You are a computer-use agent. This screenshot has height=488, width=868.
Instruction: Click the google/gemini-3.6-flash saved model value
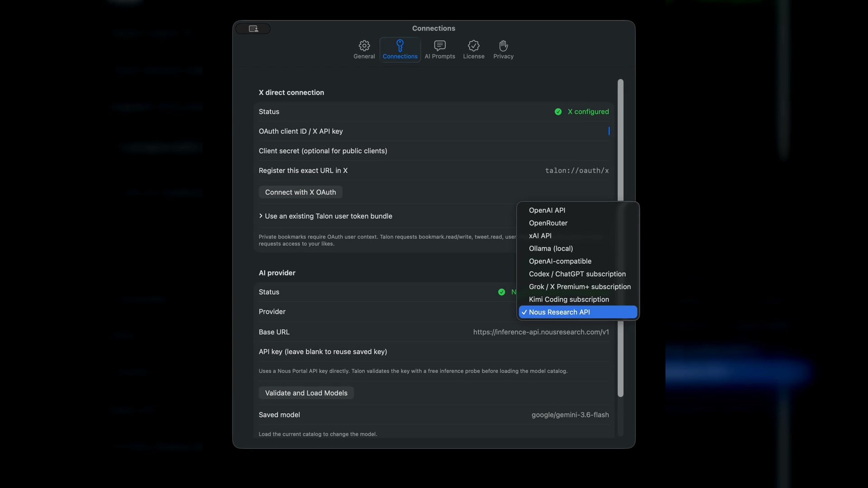(570, 415)
